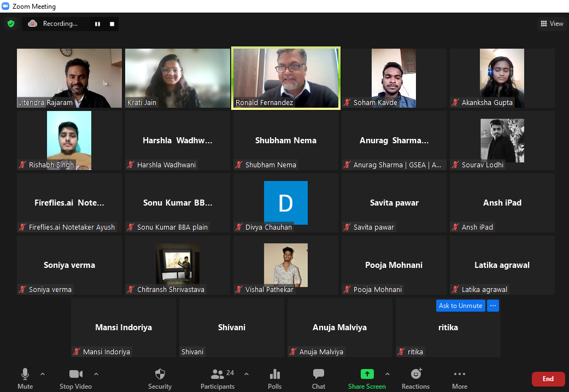569x392 pixels.
Task: Open the Chat panel
Action: pyautogui.click(x=318, y=378)
